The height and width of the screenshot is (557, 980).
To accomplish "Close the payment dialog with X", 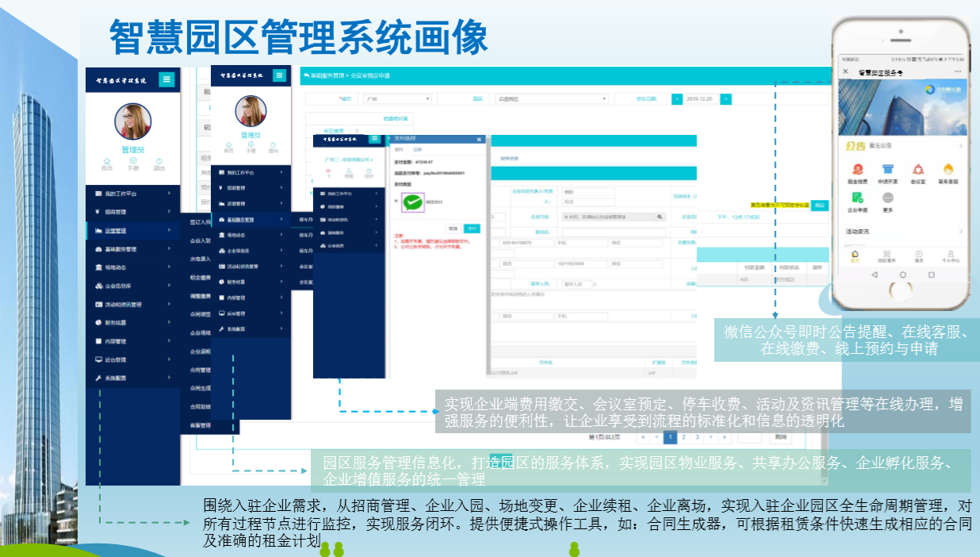I will click(x=479, y=139).
